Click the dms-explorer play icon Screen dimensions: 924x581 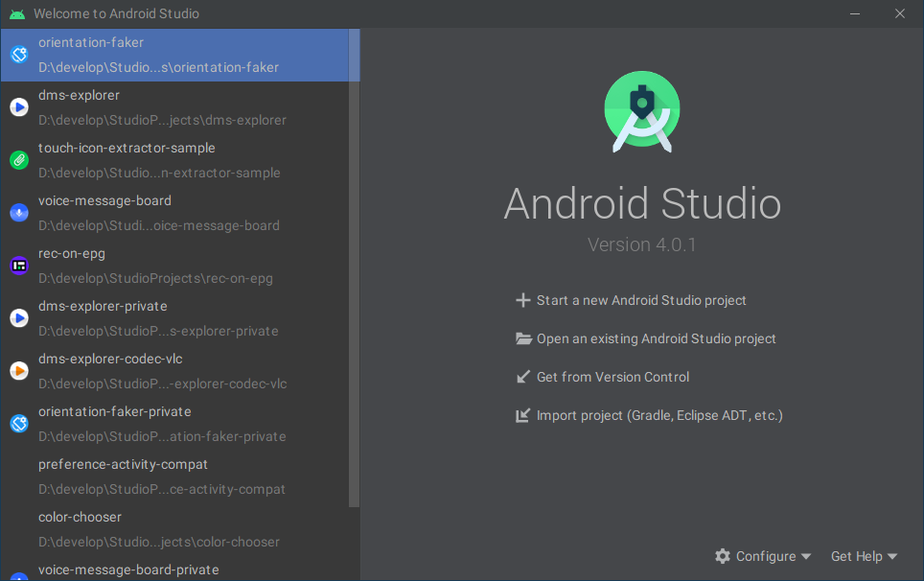(19, 107)
